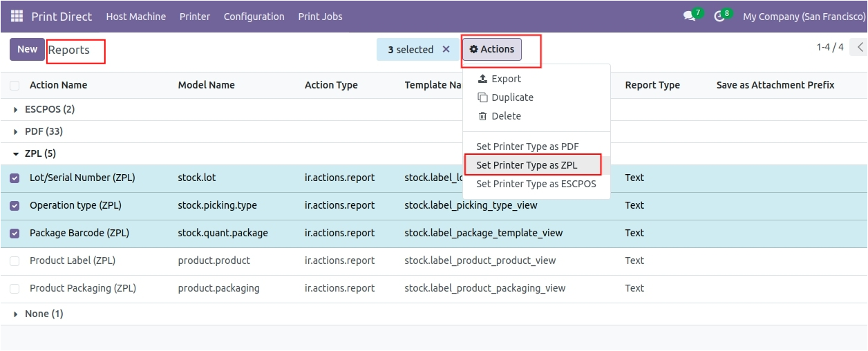The width and height of the screenshot is (868, 351).
Task: Open the Lot/Serial Number (ZPL) record
Action: pos(82,178)
